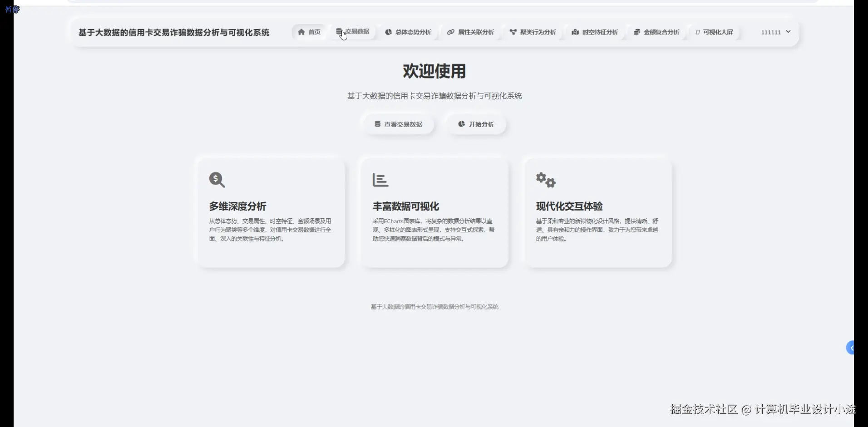Click the coins icon on 金额复合分析
Screen dimensions: 868x427
pos(636,32)
